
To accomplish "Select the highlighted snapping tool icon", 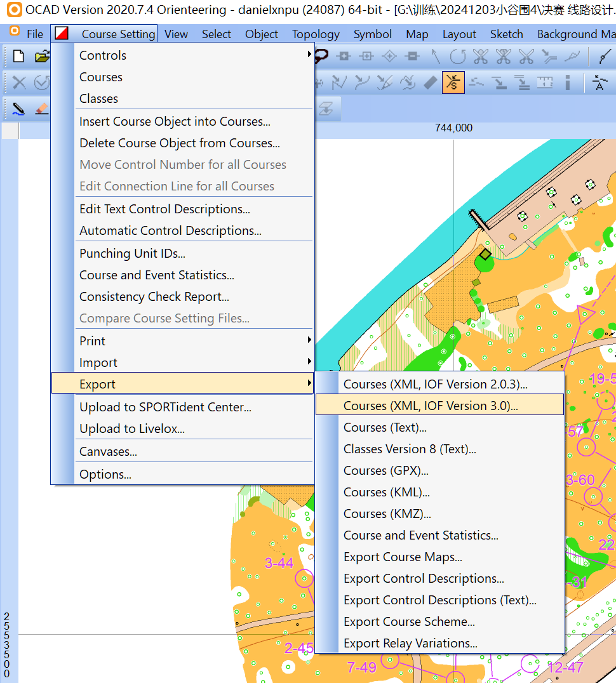I will (x=453, y=83).
